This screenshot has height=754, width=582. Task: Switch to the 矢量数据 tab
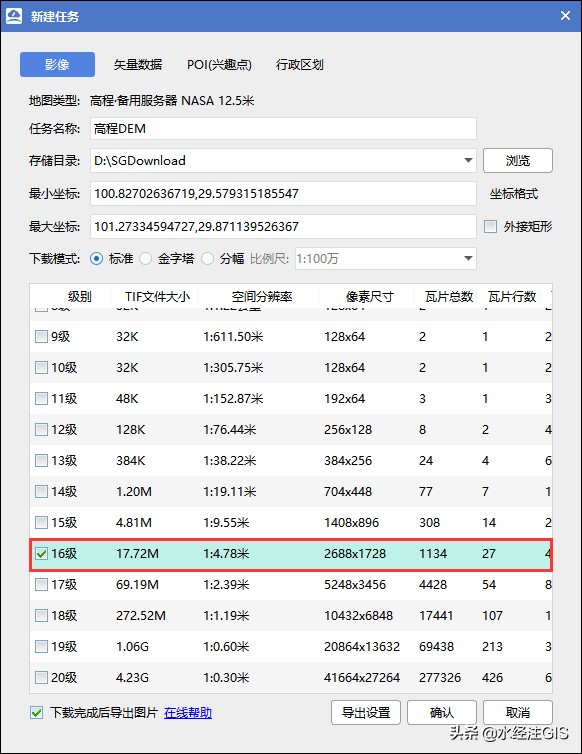(138, 64)
